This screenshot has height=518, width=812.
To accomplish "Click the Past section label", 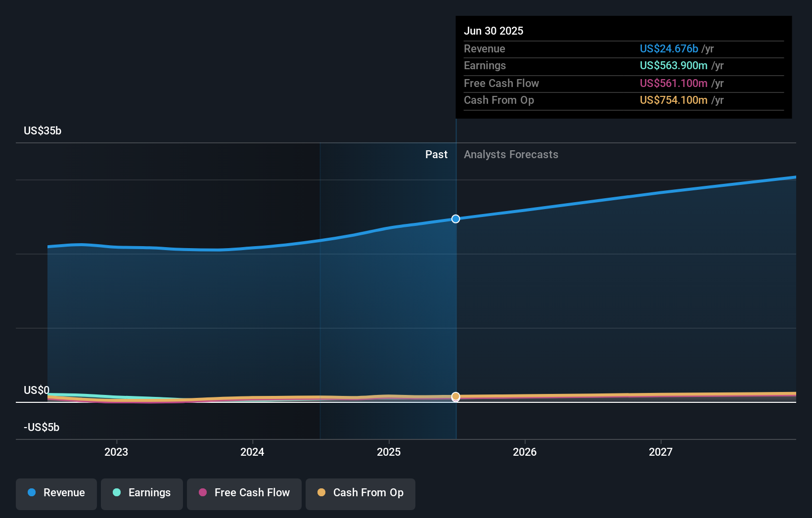I will 436,154.
